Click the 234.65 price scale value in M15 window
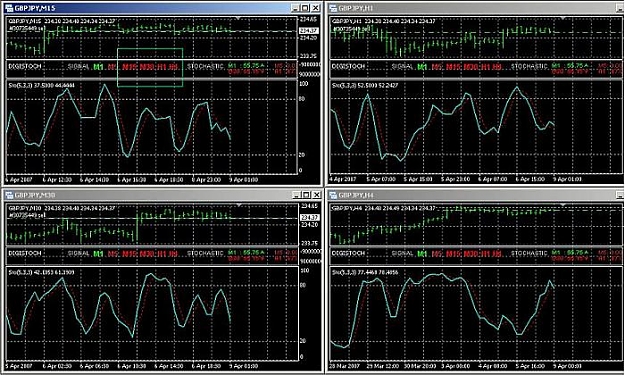The height and width of the screenshot is (375, 625). (x=309, y=19)
